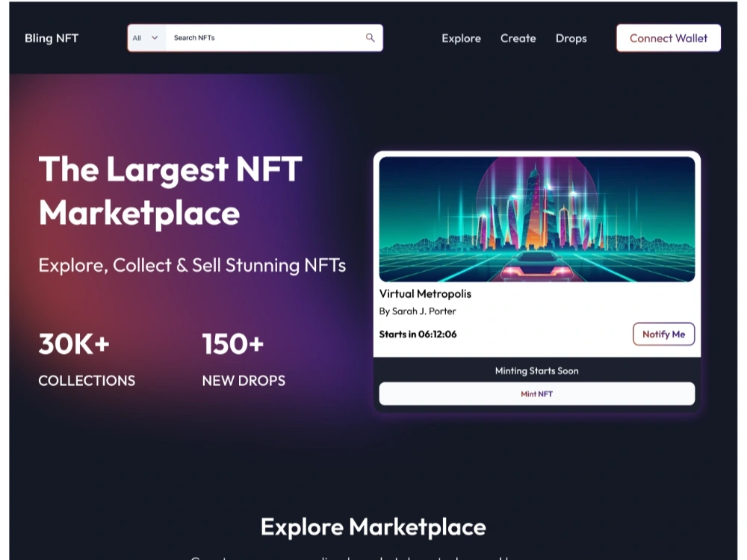Open the Virtual Metropolis artwork image
The image size is (747, 560).
click(x=537, y=219)
